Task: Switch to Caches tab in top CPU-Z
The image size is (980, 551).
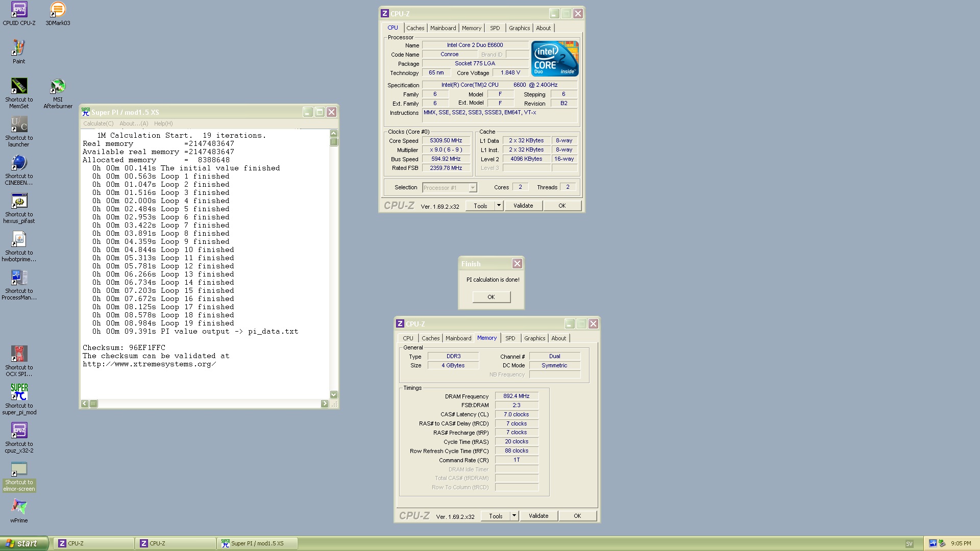Action: [415, 28]
